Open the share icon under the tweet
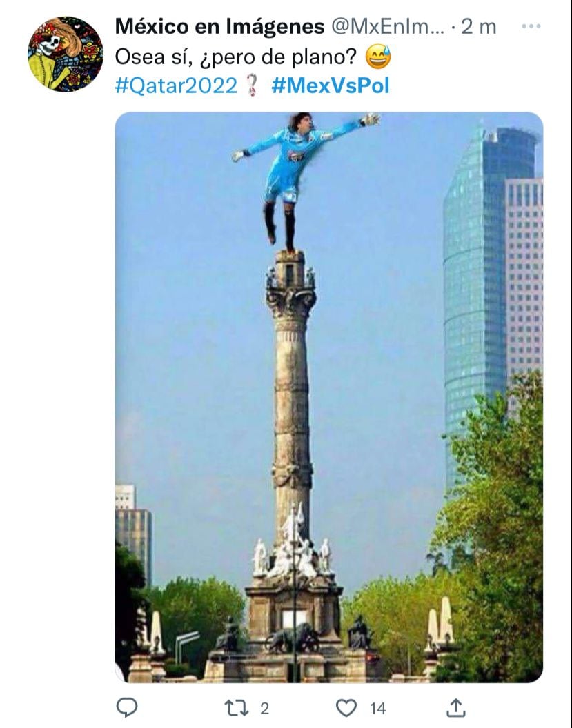The image size is (572, 728). click(456, 708)
